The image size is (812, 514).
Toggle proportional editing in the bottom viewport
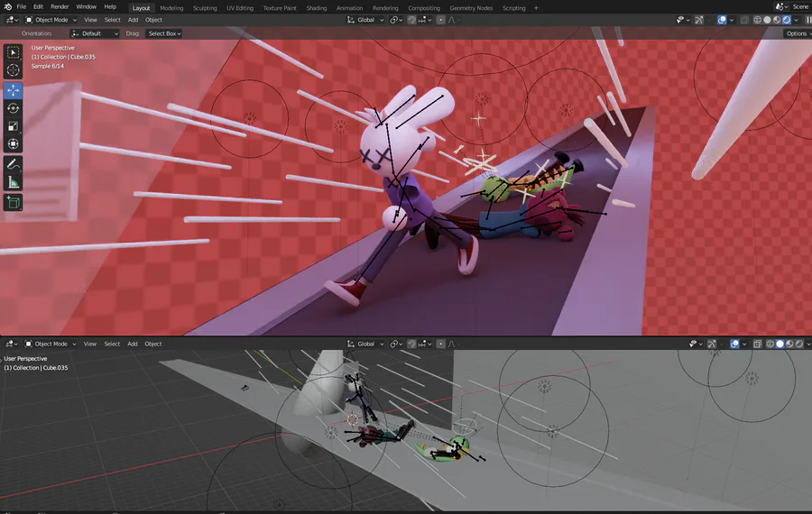(x=440, y=344)
